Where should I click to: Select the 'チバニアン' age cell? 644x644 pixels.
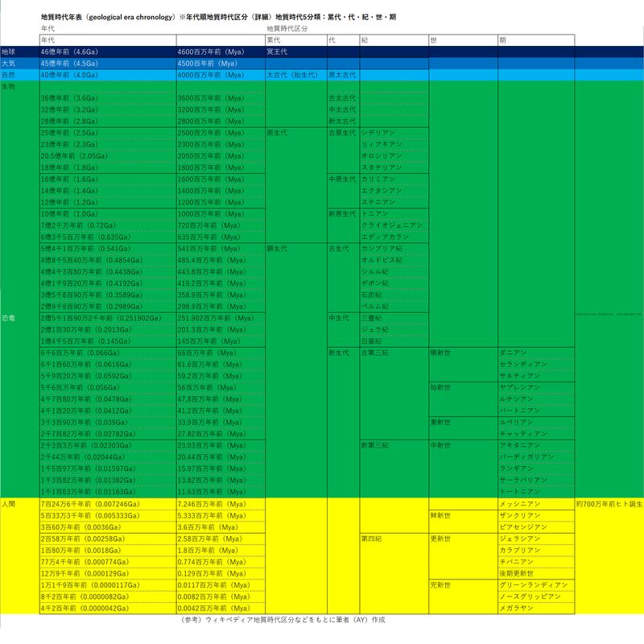517,562
